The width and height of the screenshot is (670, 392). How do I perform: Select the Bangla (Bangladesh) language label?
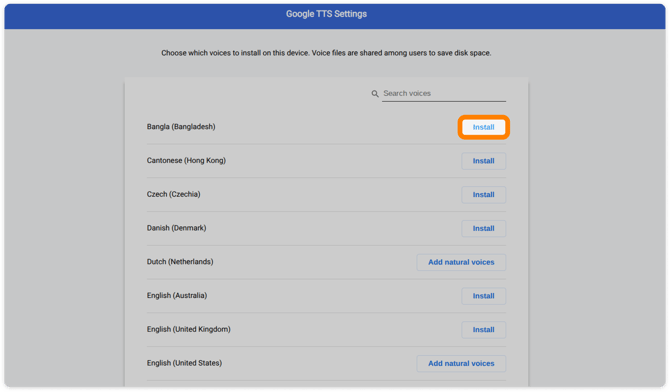click(181, 127)
